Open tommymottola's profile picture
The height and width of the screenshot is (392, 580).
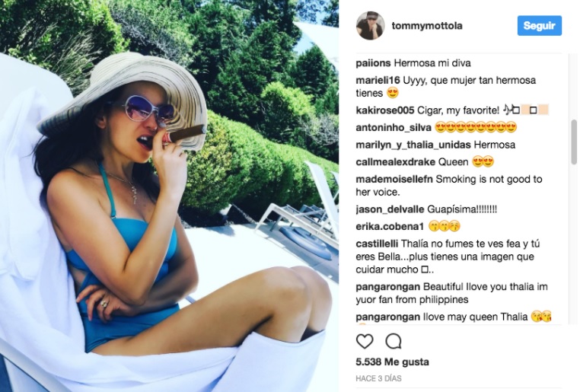370,26
